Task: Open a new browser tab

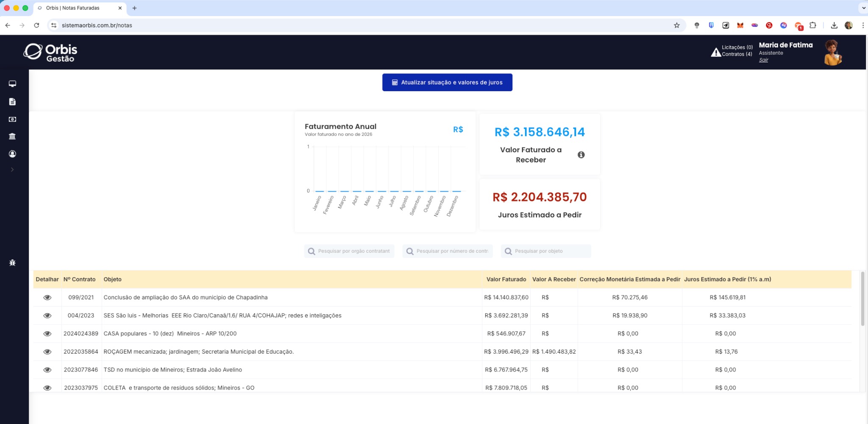Action: (134, 8)
